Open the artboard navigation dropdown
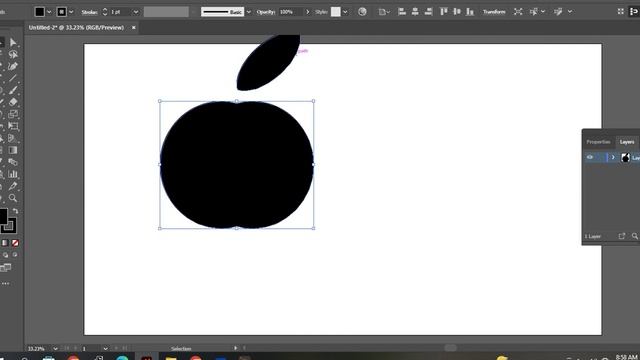The image size is (640, 360). tap(105, 349)
